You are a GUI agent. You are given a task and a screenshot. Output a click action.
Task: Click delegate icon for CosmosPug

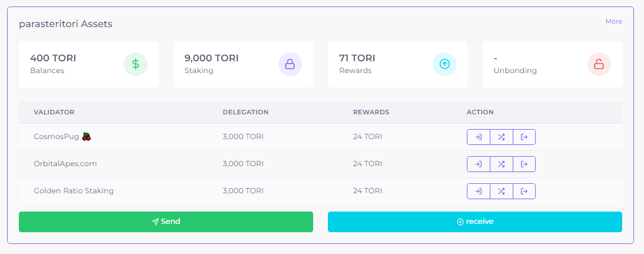[x=478, y=137]
